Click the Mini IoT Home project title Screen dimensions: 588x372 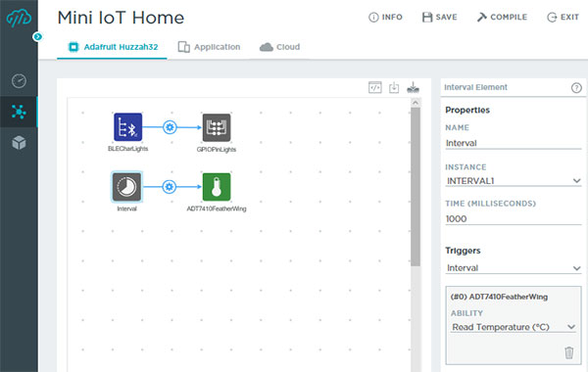tap(121, 18)
